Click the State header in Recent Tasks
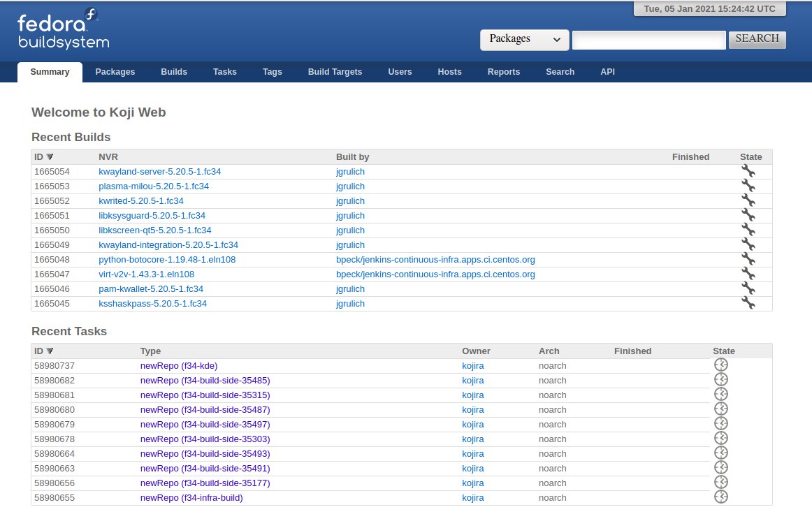The width and height of the screenshot is (812, 528). click(724, 351)
